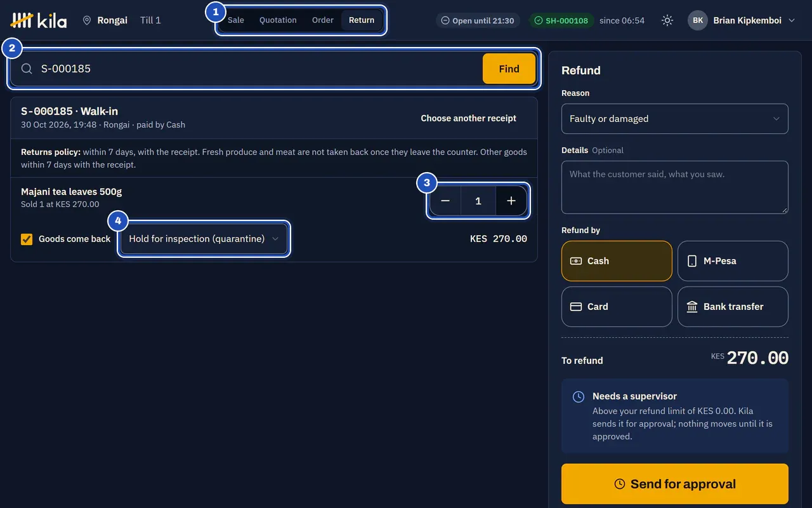
Task: Toggle the light/dark theme sun icon
Action: pos(667,20)
